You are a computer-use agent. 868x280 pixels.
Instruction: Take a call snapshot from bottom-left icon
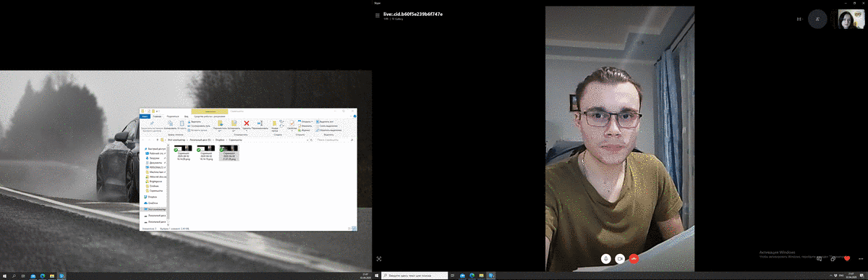(378, 258)
